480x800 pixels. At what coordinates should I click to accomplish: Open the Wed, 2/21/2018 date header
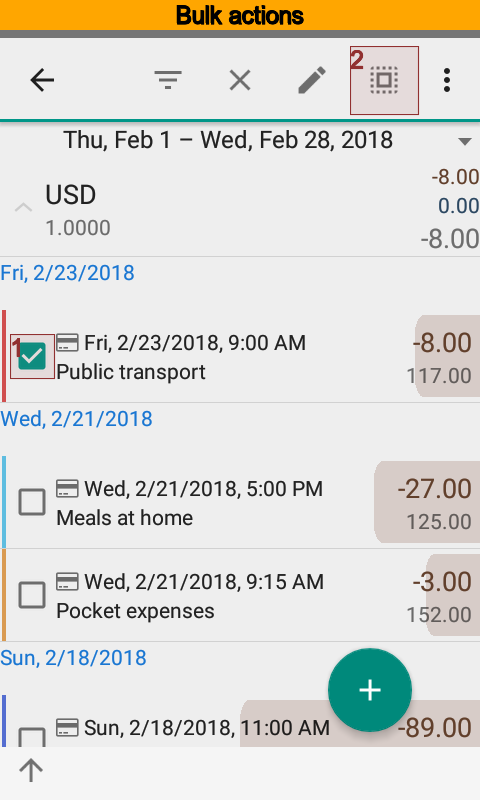click(x=77, y=419)
